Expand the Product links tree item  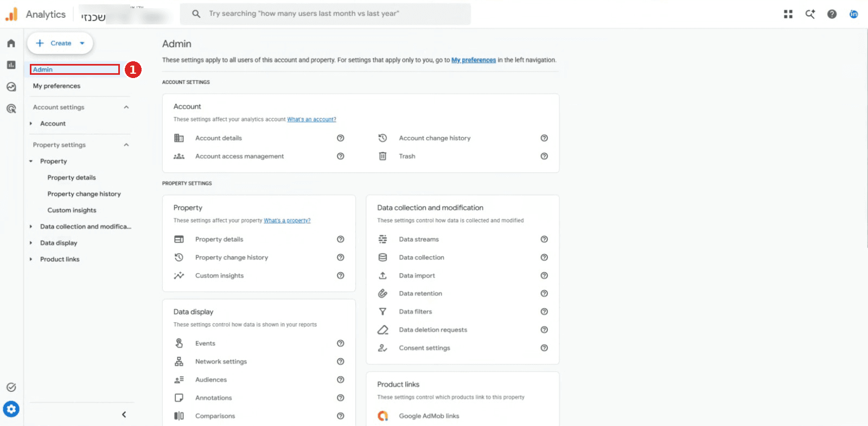(31, 259)
